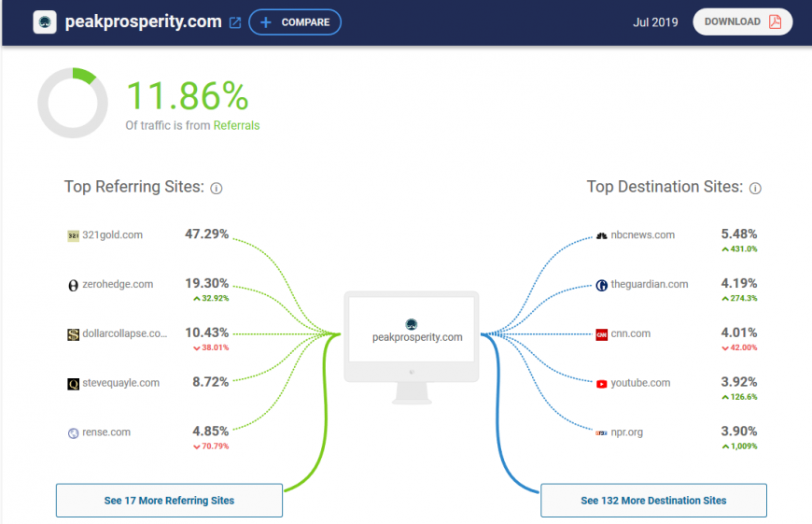The image size is (812, 524).
Task: Click the 32.92% increase under zerohedge
Action: [211, 298]
